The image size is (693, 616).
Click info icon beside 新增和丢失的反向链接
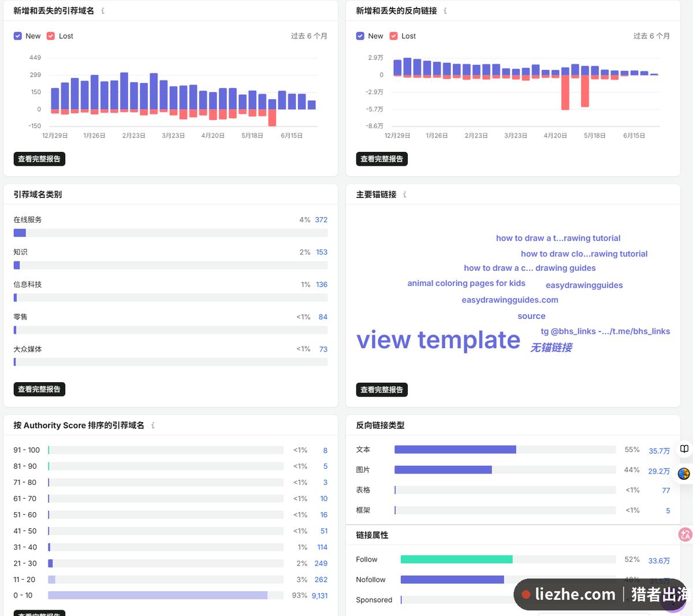click(x=445, y=10)
